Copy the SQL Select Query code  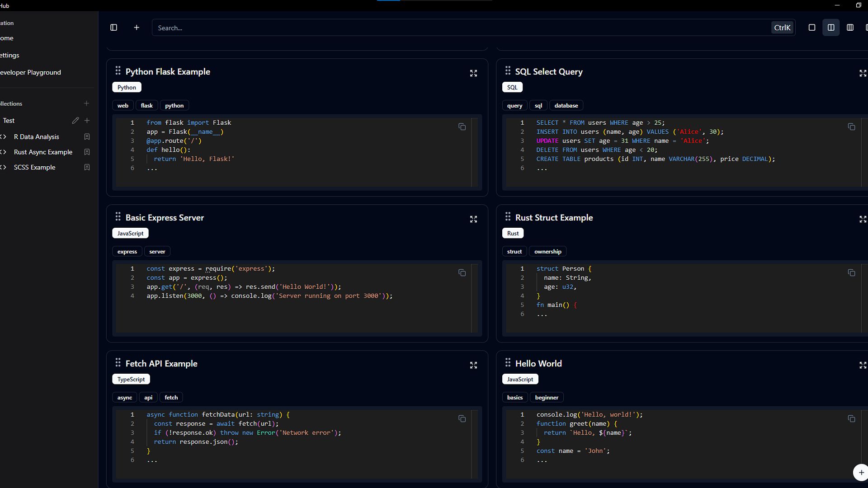tap(851, 127)
